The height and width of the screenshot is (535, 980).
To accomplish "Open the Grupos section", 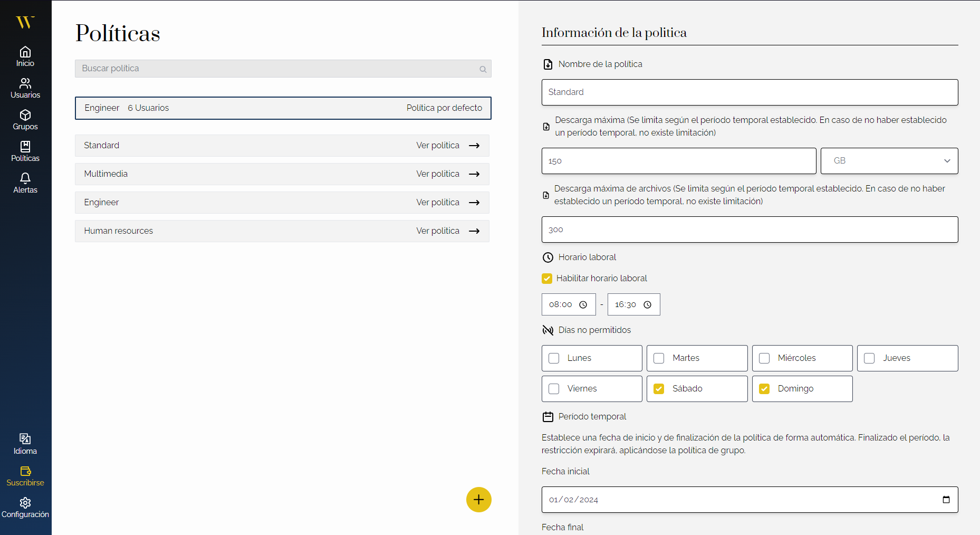I will [x=25, y=120].
